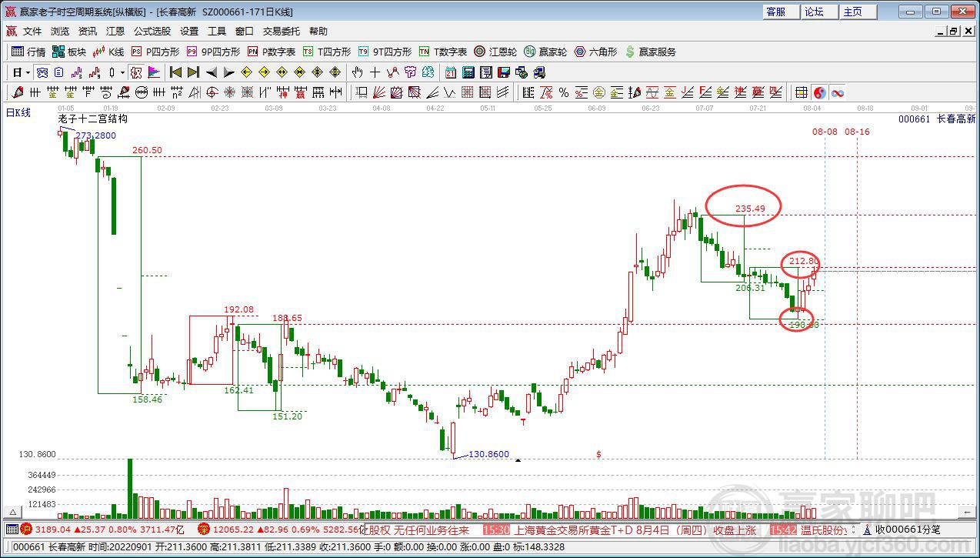The height and width of the screenshot is (558, 980).
Task: Open 赢家服务 from the toolbar
Action: coord(651,52)
